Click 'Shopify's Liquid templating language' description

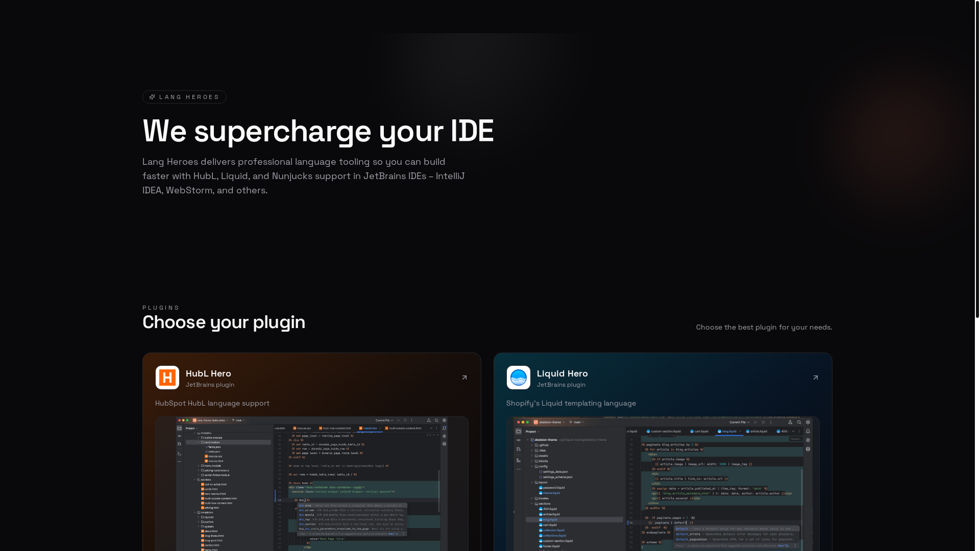pos(571,403)
